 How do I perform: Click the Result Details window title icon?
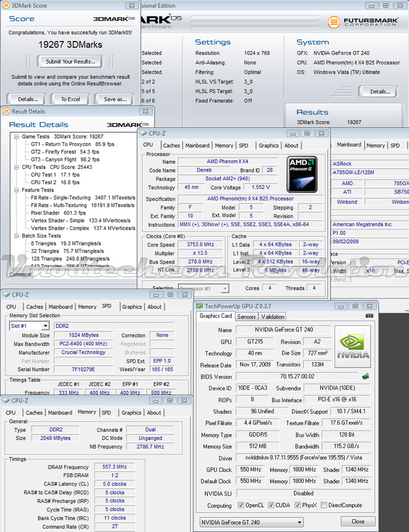tap(7, 111)
